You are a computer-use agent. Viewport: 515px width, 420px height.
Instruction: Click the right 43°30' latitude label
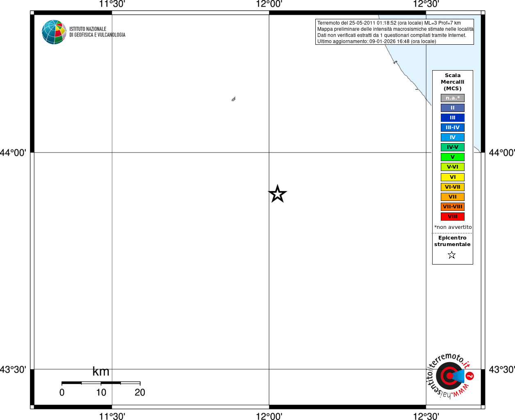(x=502, y=370)
